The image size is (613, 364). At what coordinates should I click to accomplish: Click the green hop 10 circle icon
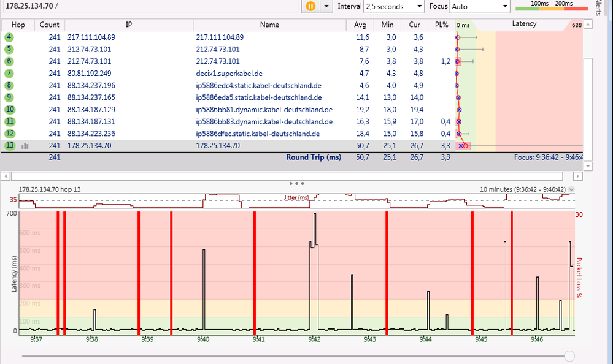pyautogui.click(x=10, y=109)
